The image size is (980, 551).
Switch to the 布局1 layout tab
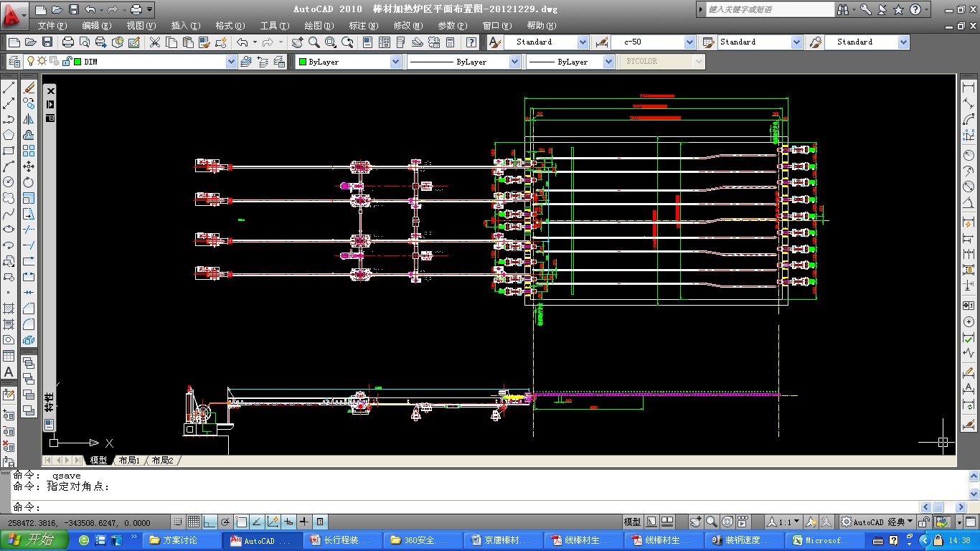[129, 460]
